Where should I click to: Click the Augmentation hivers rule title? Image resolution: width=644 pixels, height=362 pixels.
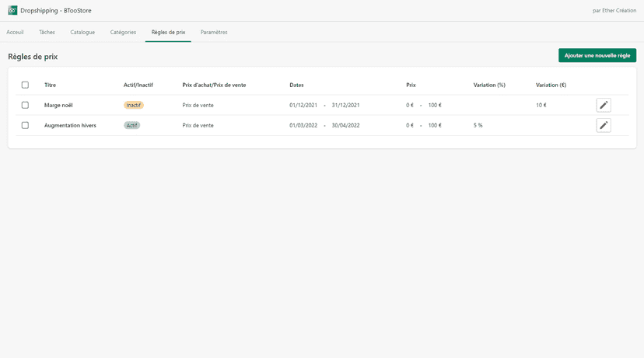[70, 125]
